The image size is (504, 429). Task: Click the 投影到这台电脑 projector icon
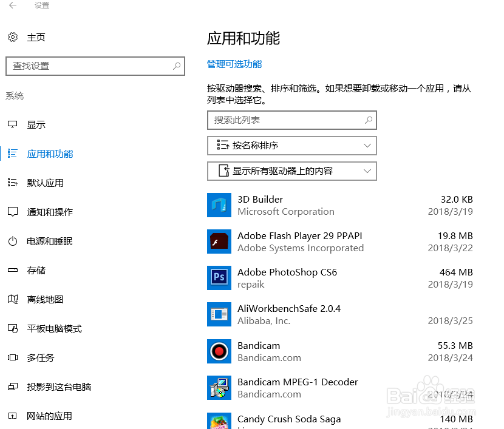click(13, 387)
